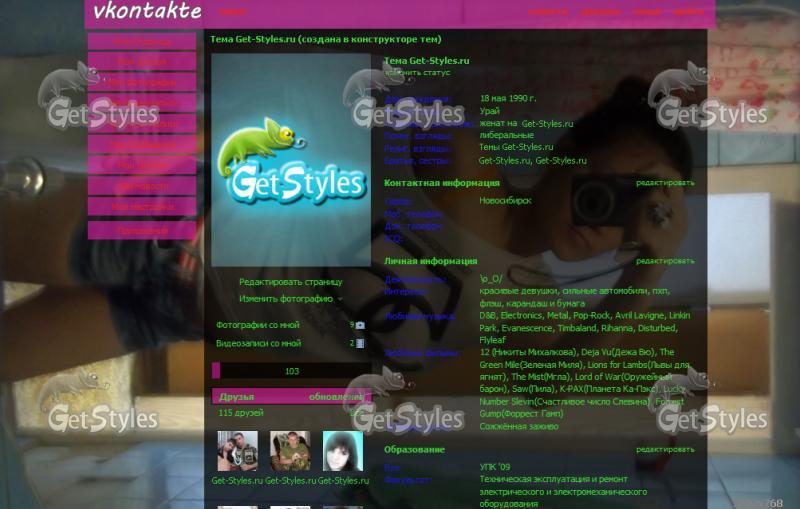Click изменить статус under the profile name
This screenshot has width=800, height=509.
417,73
